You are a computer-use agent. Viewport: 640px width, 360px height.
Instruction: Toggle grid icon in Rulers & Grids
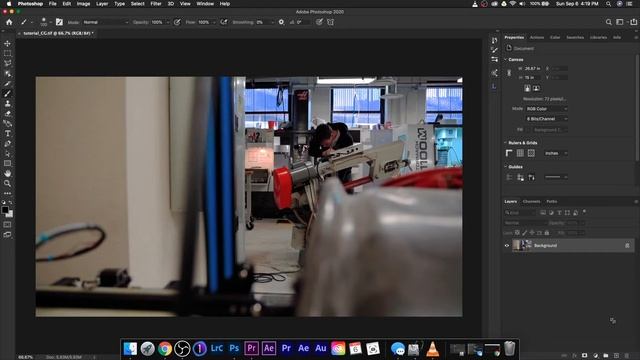tap(520, 153)
